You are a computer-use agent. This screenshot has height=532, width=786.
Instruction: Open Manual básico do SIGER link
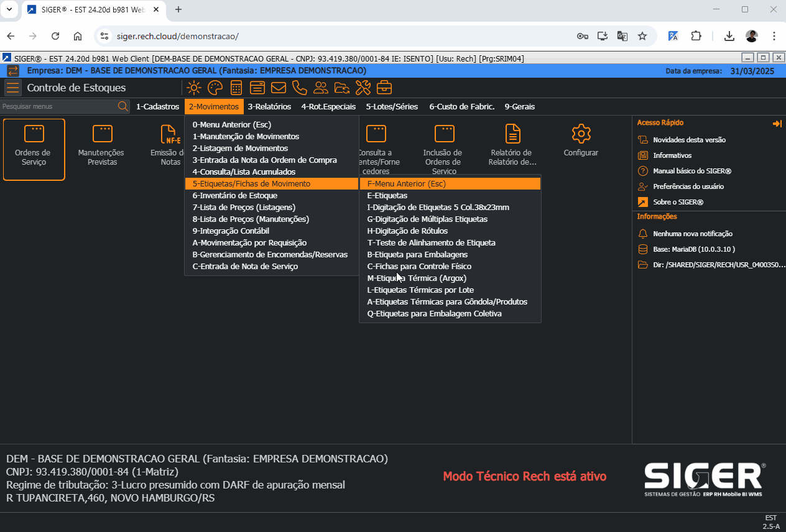[x=692, y=171]
